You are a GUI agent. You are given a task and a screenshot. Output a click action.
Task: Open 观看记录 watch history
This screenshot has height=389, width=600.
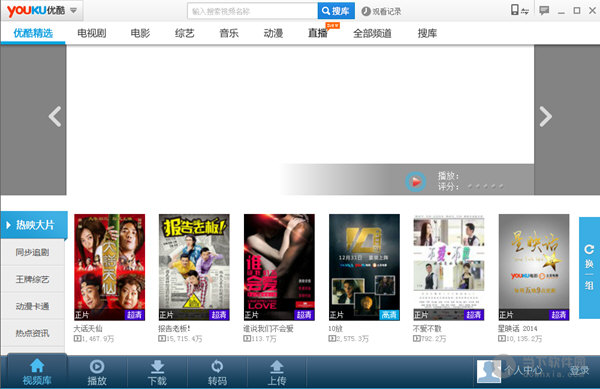(382, 11)
